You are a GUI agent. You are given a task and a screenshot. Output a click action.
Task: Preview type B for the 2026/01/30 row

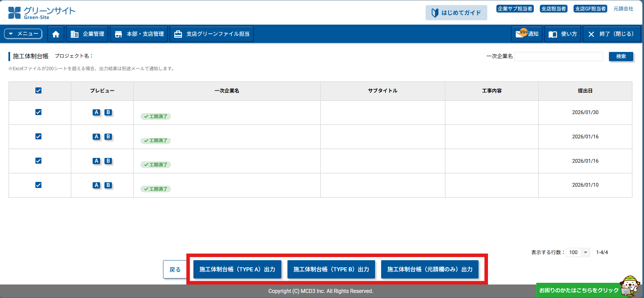(108, 112)
